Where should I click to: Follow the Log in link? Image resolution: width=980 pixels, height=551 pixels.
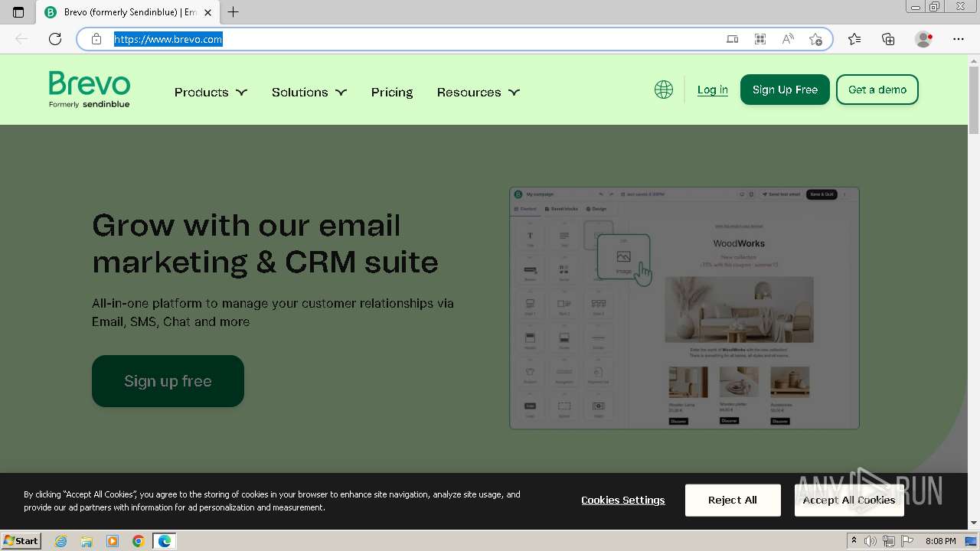(713, 90)
